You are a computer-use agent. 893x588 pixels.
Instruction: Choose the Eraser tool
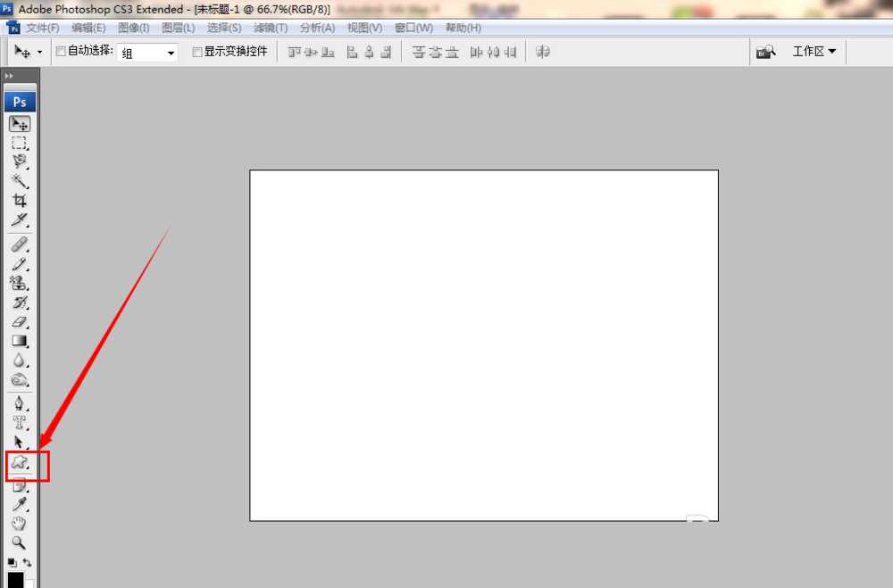[20, 322]
